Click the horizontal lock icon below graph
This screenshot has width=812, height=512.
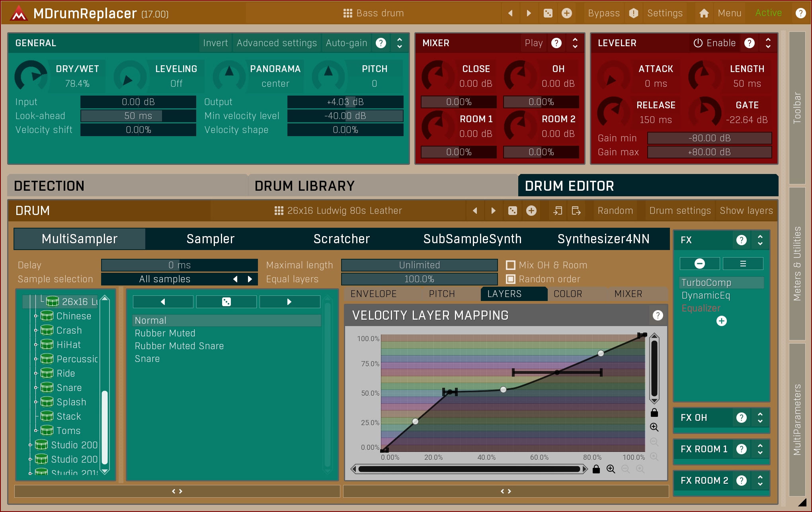tap(596, 469)
